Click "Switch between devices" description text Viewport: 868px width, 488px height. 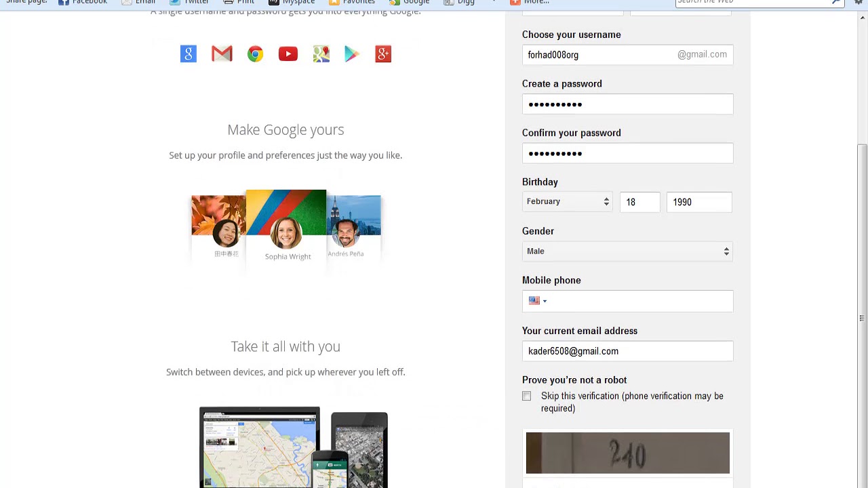point(285,372)
